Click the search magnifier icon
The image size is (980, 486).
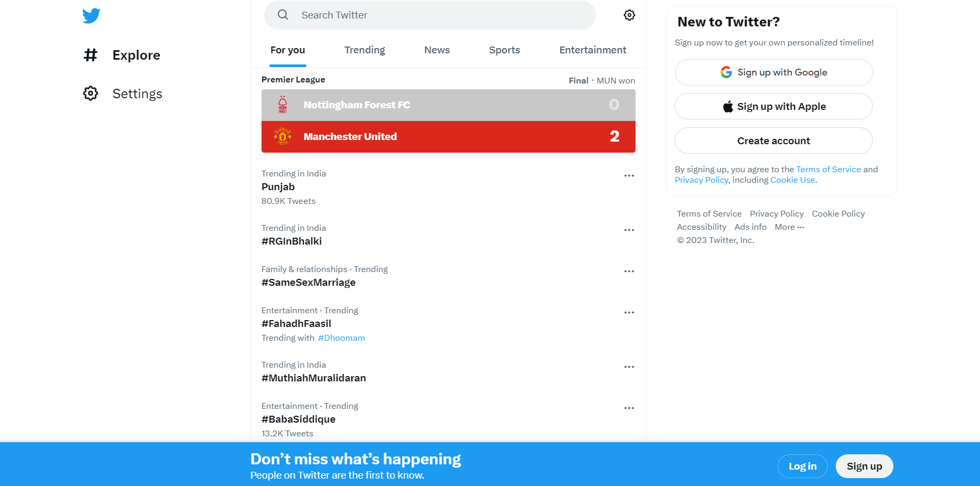tap(283, 15)
